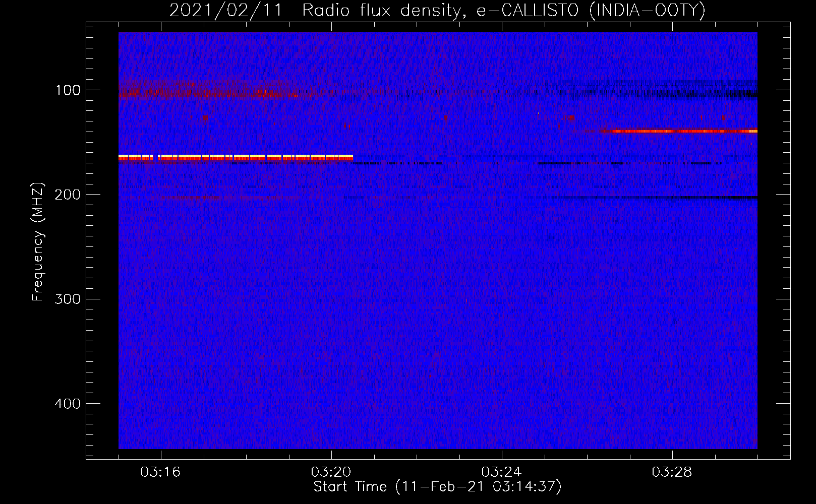The width and height of the screenshot is (816, 504).
Task: Click the bright white-yellow emission band near 165 MHz
Action: (x=236, y=157)
